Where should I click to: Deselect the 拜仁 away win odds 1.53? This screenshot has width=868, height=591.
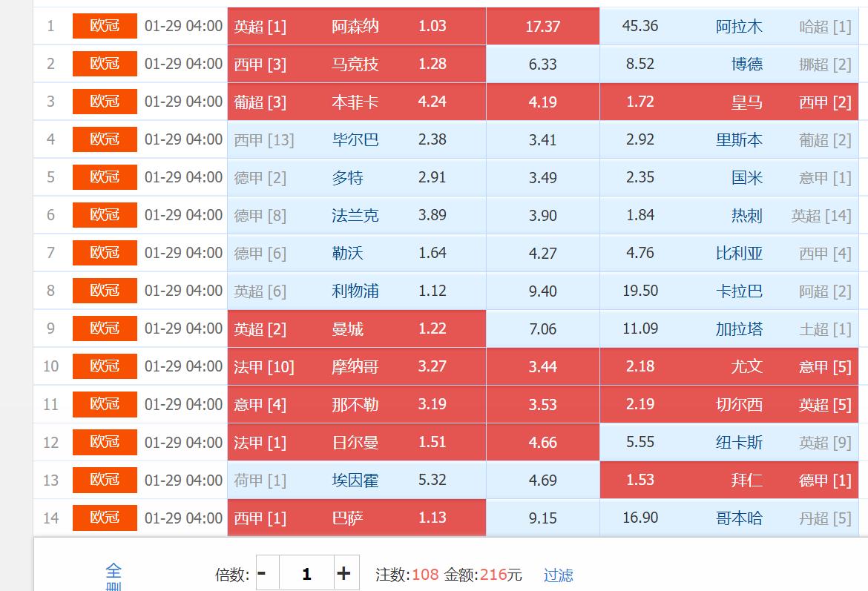coord(639,480)
